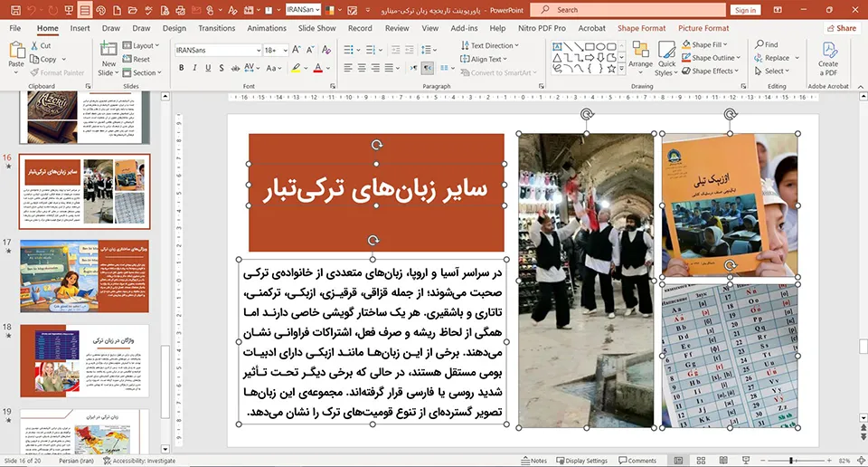Pick the Rectangle shape from shapes gallery

590,46
